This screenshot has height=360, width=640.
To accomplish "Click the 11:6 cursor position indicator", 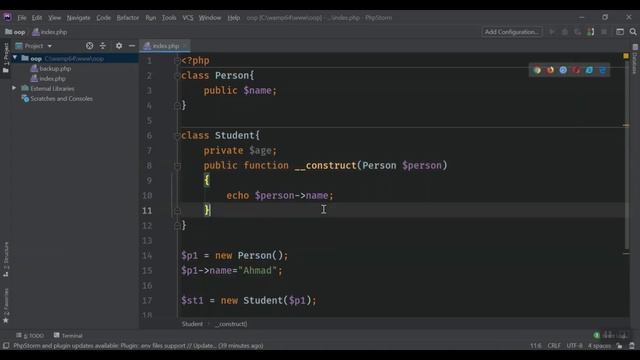I will click(536, 346).
